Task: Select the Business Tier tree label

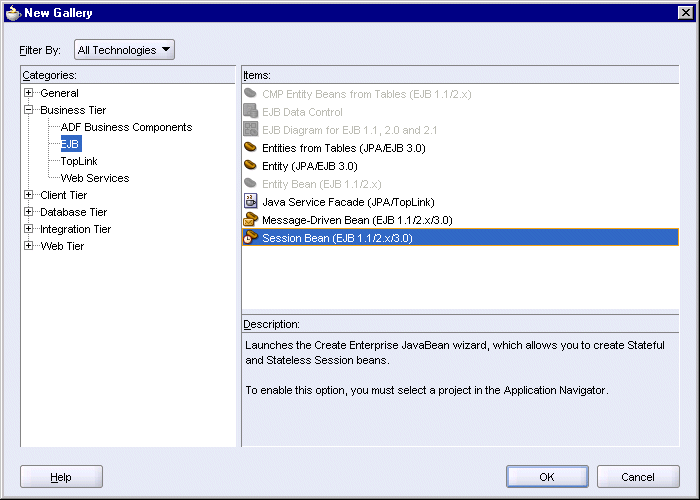Action: 73,110
